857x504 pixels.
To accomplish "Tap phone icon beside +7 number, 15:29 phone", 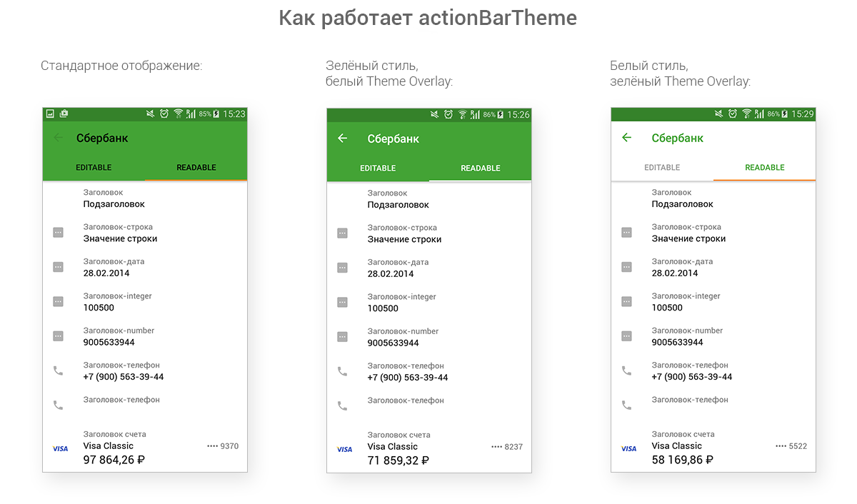I will point(627,371).
